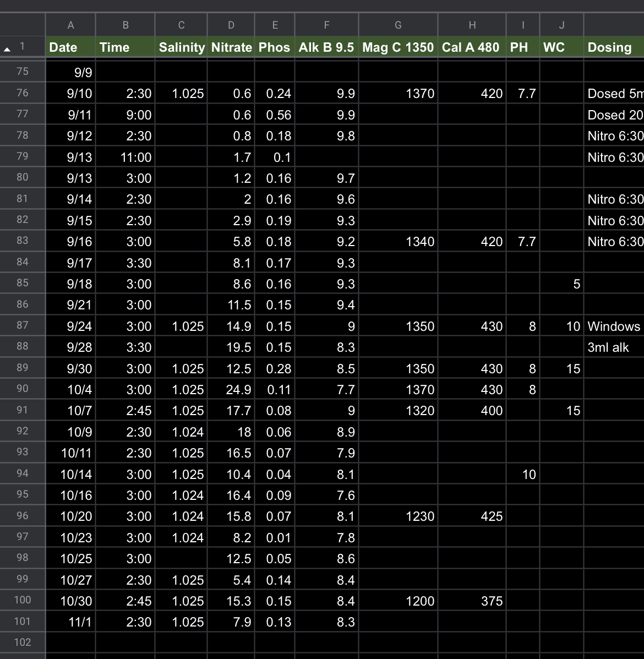Select column A by its header letter

tap(70, 25)
